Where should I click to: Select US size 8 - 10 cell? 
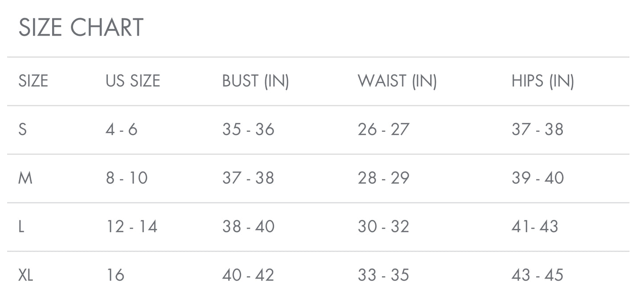coord(127,178)
